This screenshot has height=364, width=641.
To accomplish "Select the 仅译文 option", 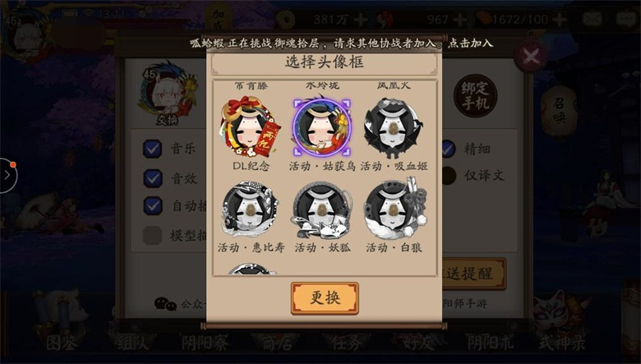I will coord(449,176).
